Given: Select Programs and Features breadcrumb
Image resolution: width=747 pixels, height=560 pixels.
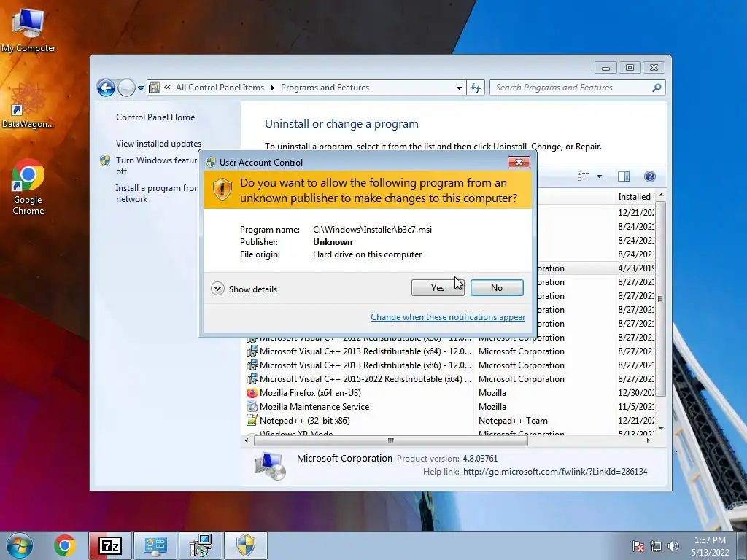Looking at the screenshot, I should click(x=325, y=87).
